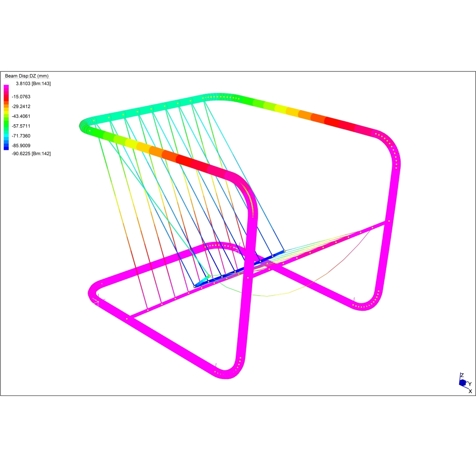476x476 pixels.
Task: Click the Z axis label on triad
Action: point(462,375)
